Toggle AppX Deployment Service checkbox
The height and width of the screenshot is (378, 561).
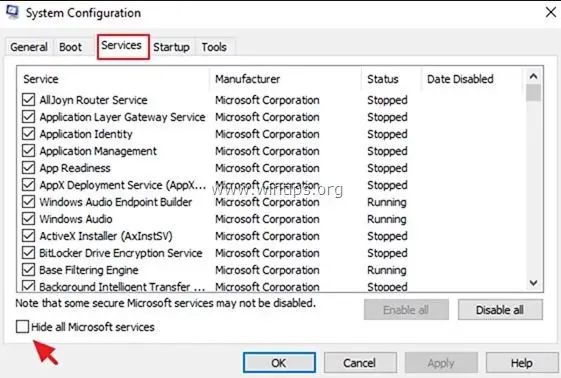pos(28,185)
